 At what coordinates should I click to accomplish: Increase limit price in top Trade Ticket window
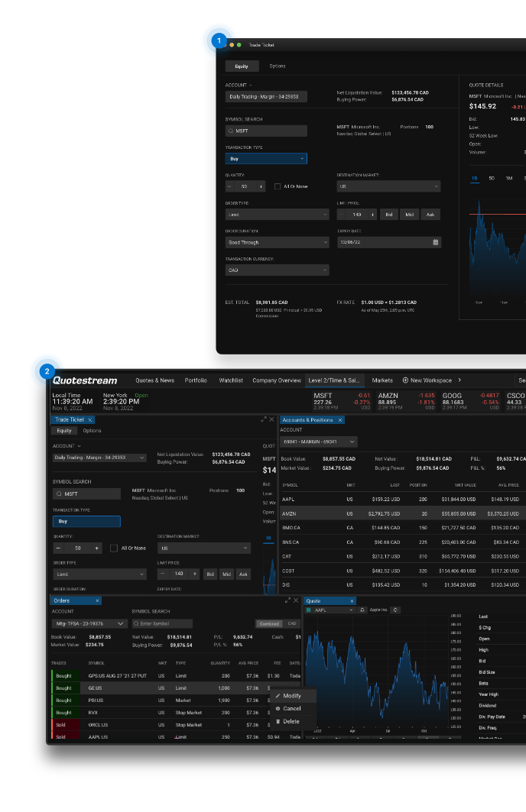tap(372, 215)
